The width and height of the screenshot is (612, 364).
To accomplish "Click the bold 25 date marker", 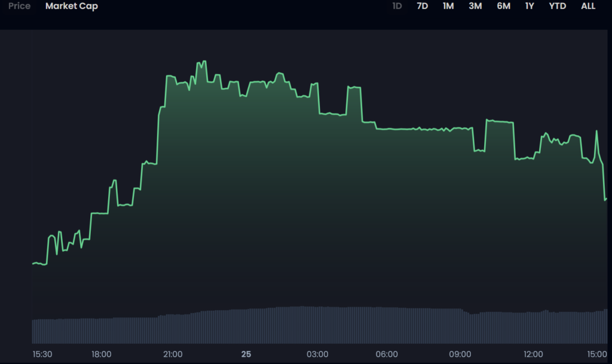I will pos(246,354).
